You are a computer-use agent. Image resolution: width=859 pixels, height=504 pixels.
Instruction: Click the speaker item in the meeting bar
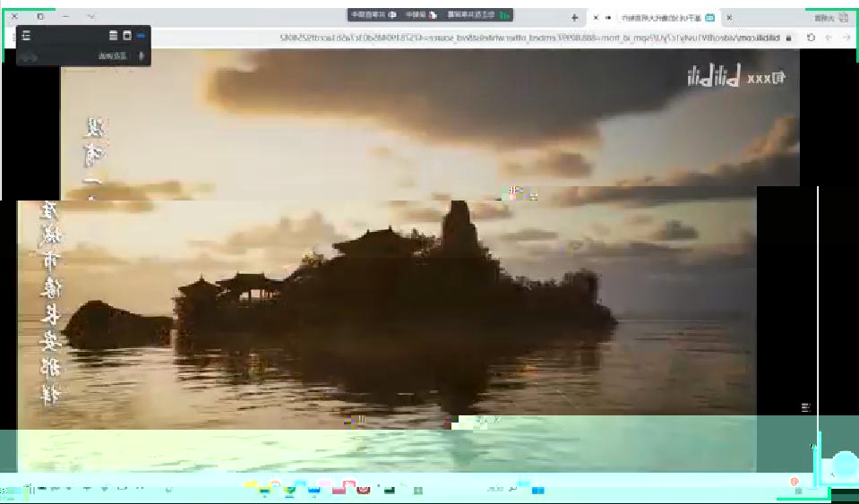(374, 15)
